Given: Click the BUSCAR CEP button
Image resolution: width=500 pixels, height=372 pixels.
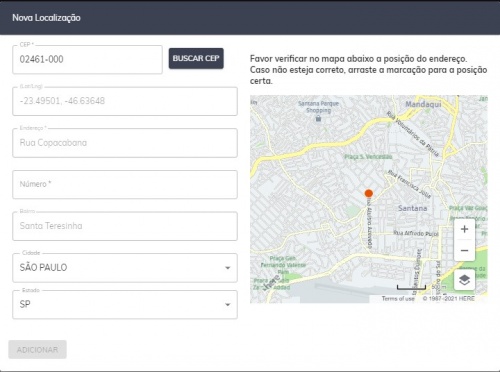Looking at the screenshot, I should pos(196,58).
